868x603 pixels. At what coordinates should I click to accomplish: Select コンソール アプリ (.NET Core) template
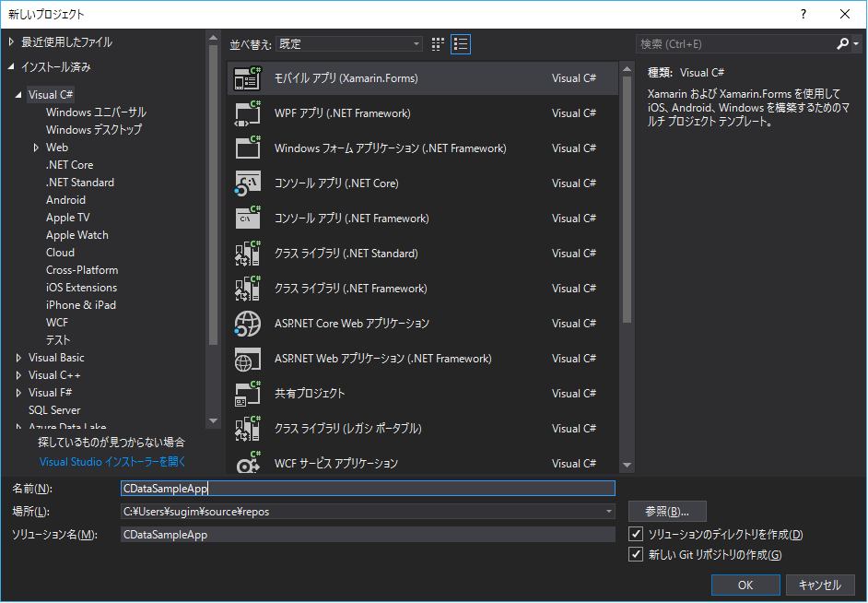423,183
